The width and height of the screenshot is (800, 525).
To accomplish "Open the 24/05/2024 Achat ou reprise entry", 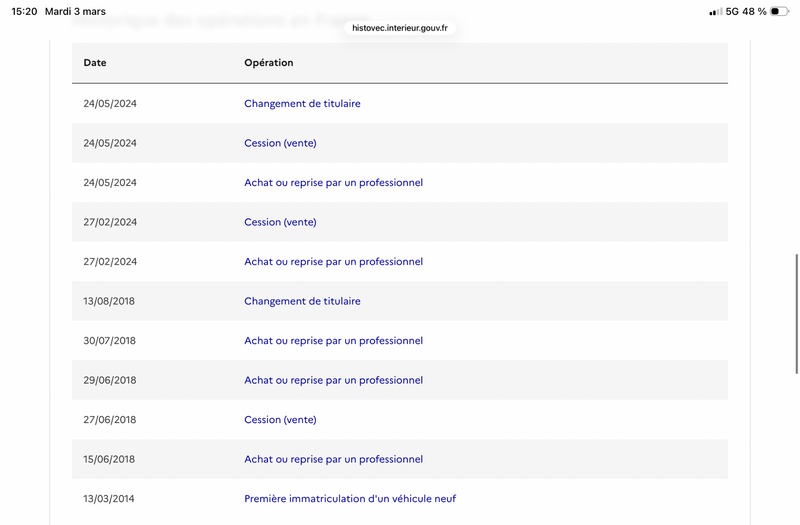I will tap(334, 183).
